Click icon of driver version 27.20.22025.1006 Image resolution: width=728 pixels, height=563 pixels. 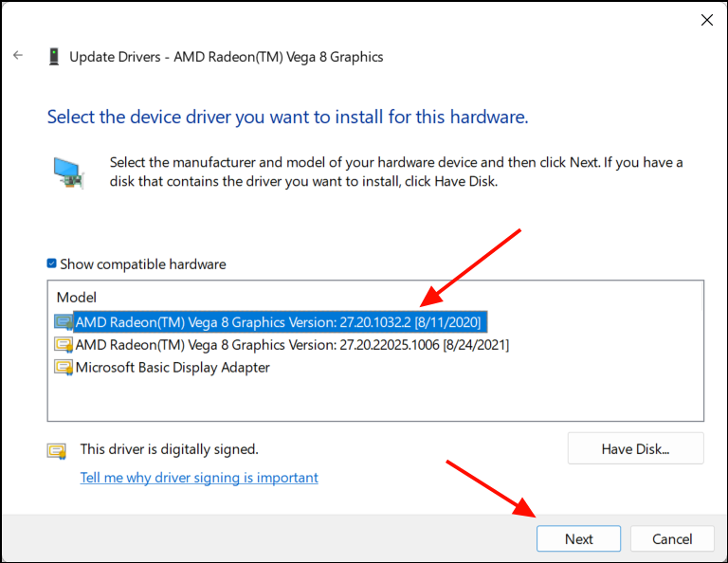click(64, 344)
